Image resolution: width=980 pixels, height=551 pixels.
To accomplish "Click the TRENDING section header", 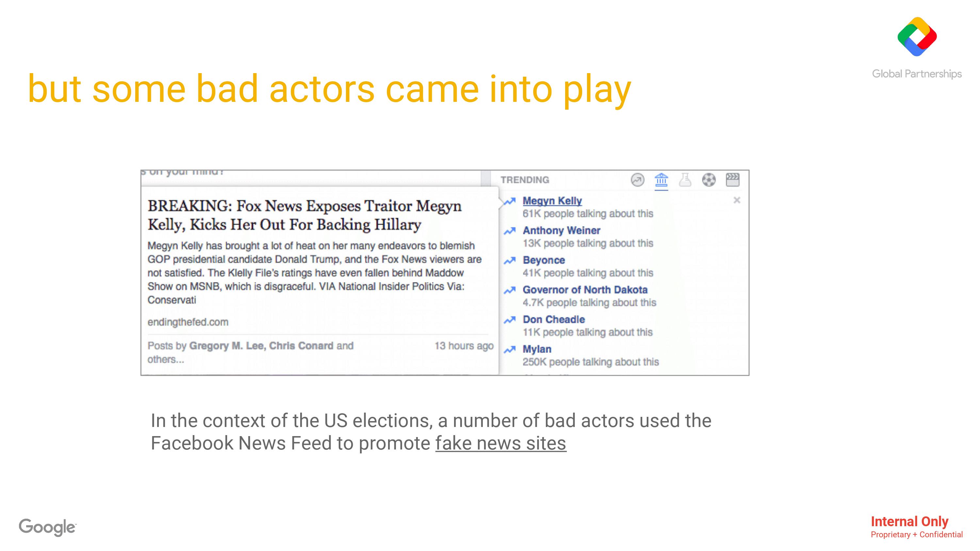I will [x=525, y=180].
